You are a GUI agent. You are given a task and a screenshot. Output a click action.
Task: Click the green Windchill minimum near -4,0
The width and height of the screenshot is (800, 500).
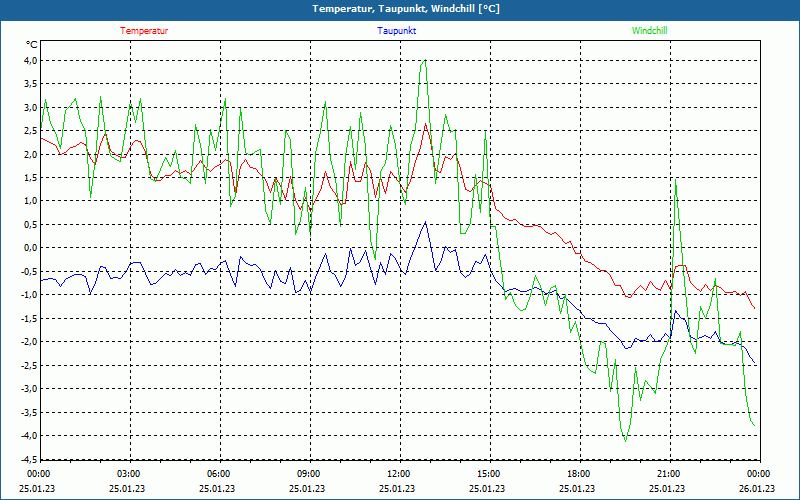626,441
